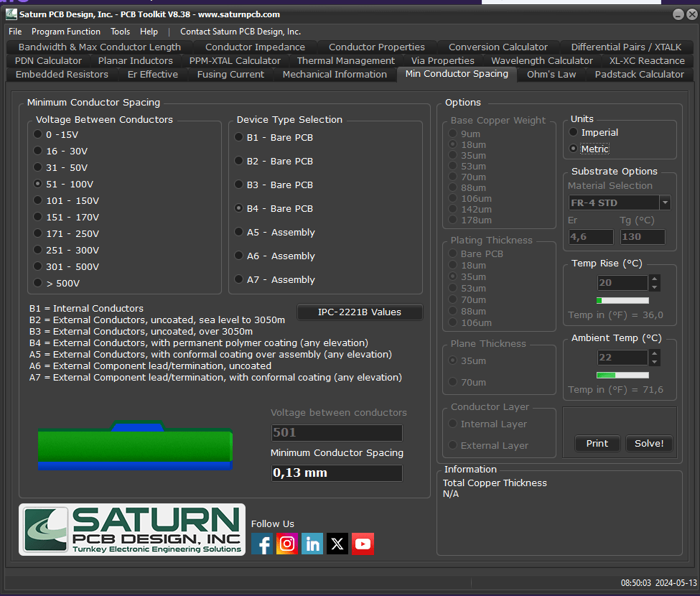Switch units to Imperial

pos(594,132)
